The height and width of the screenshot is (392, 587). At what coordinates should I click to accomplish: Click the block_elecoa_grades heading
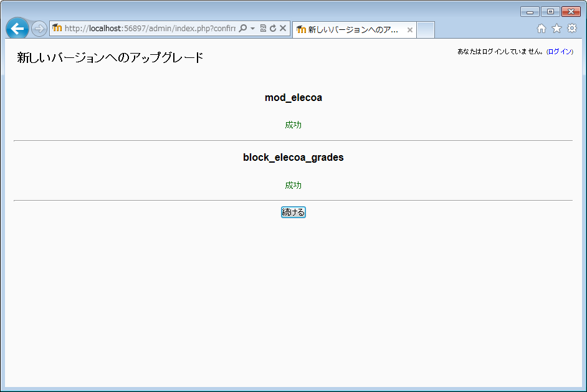click(293, 158)
